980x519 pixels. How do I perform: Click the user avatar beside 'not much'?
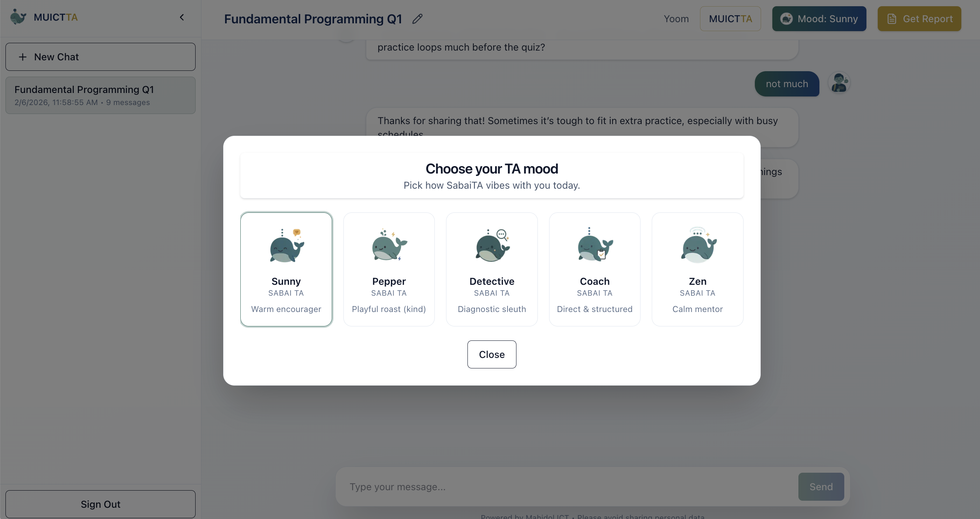[x=839, y=83]
